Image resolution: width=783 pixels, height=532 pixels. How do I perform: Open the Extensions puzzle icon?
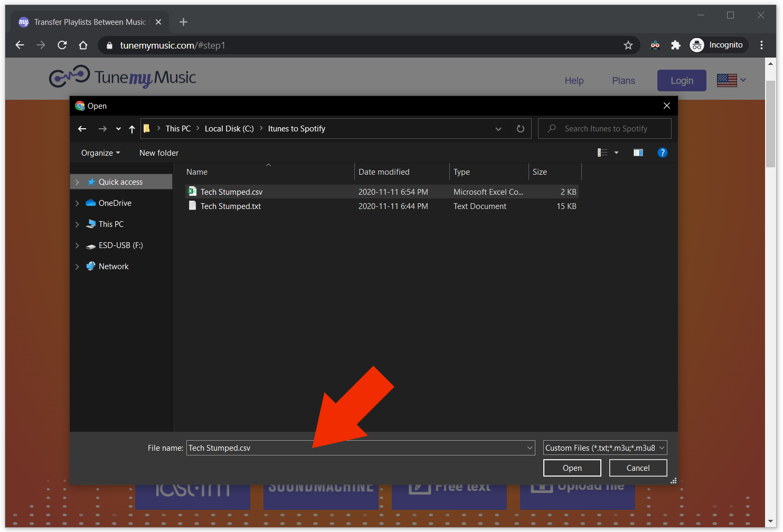pos(676,45)
